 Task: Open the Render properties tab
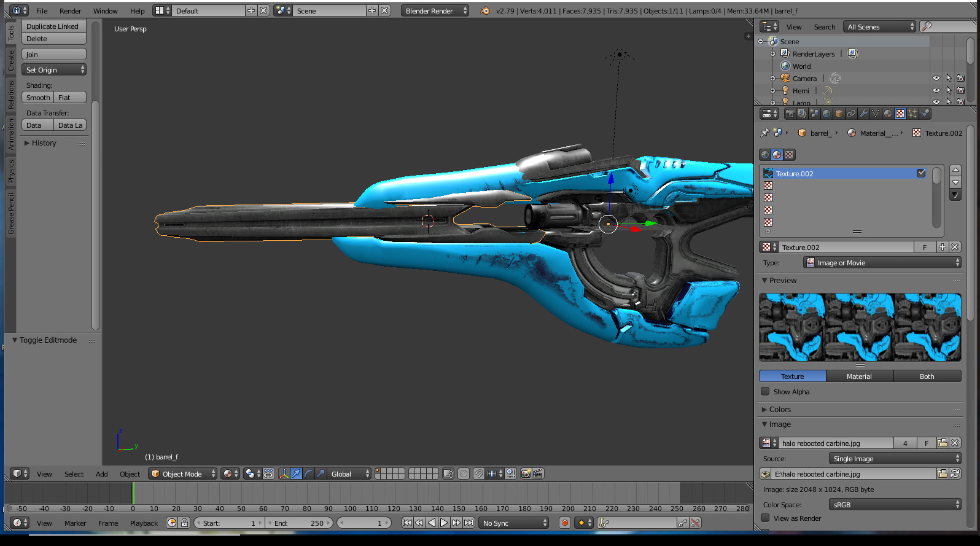click(x=790, y=114)
